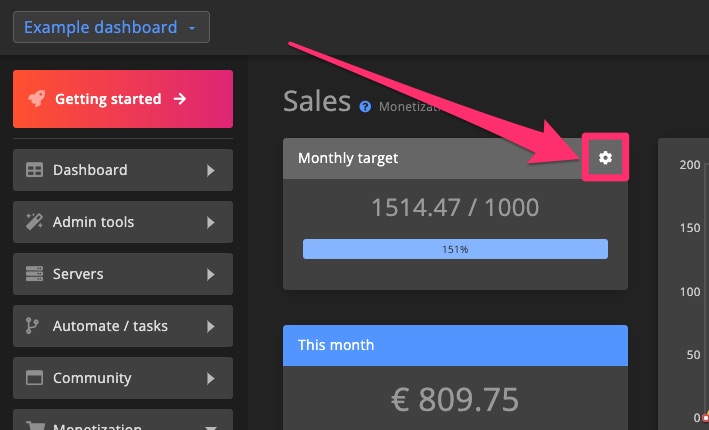Click the Automate / tasks branch icon

pos(32,326)
